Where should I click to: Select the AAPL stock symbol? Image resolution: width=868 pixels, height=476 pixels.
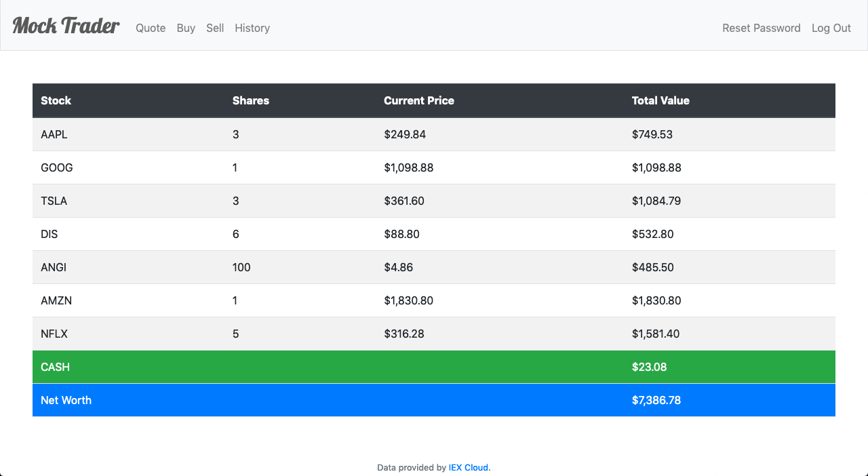click(x=54, y=134)
